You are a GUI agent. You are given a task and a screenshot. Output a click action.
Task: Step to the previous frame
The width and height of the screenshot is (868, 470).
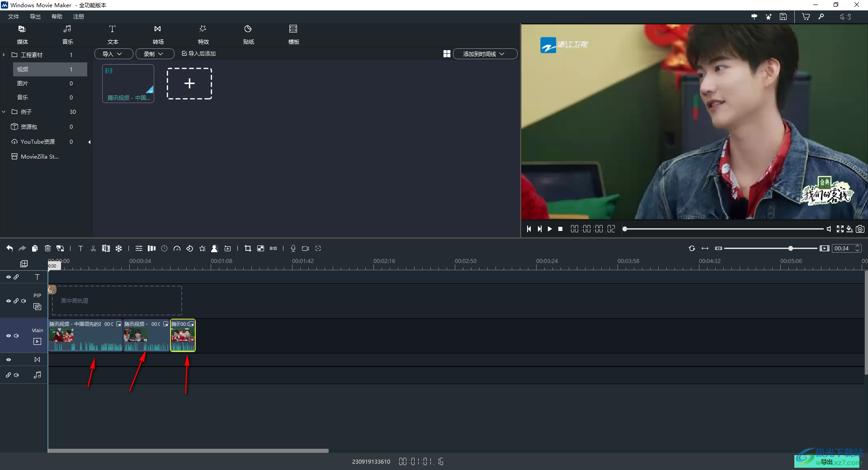529,229
